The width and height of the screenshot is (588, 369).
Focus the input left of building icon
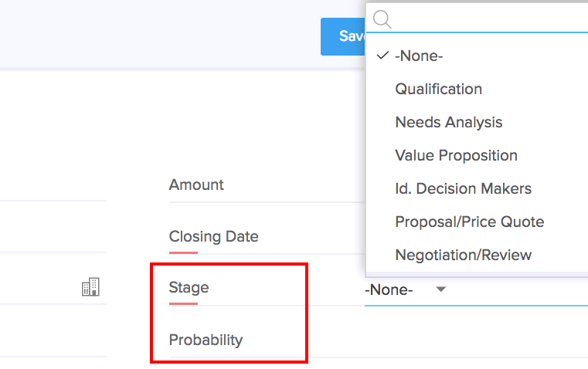(39, 288)
